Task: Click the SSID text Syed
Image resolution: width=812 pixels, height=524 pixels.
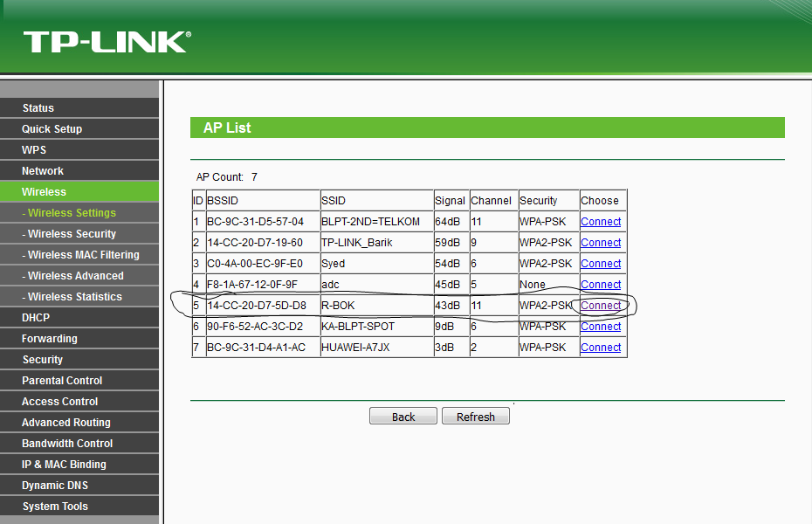Action: (x=333, y=264)
